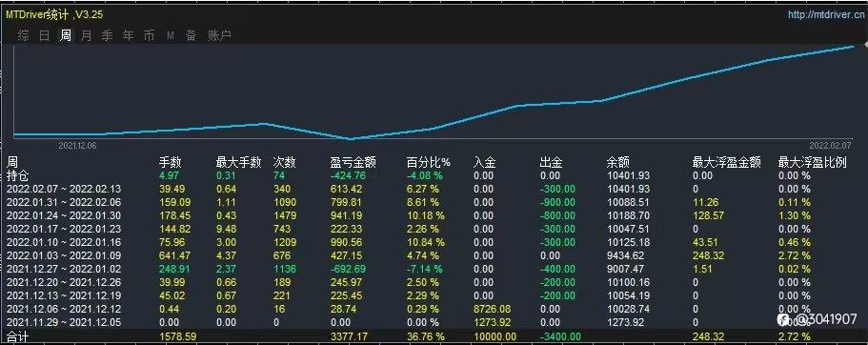Viewport: 868px width, 345px height.
Task: Click the 10000.00 total deposit value
Action: pos(495,336)
